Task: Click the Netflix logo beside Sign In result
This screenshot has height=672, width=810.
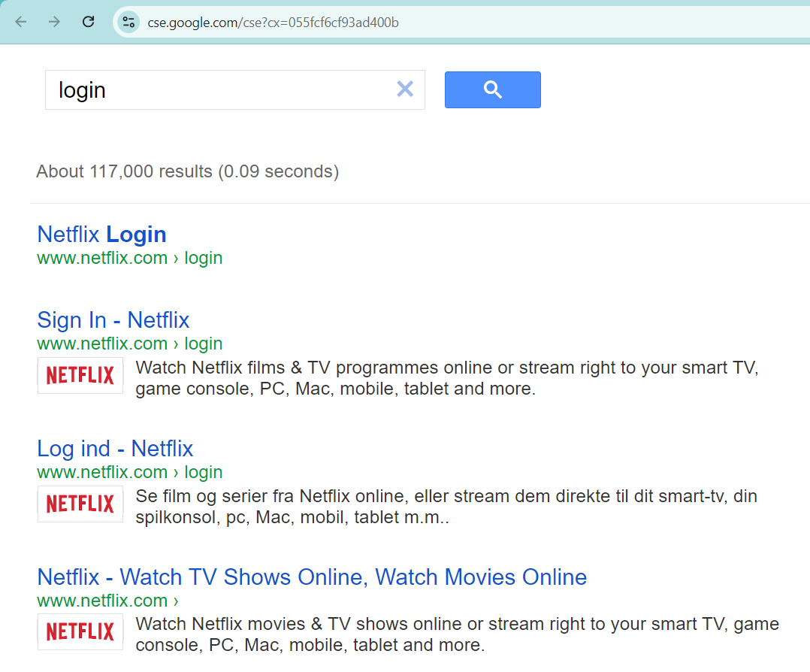Action: (x=80, y=375)
